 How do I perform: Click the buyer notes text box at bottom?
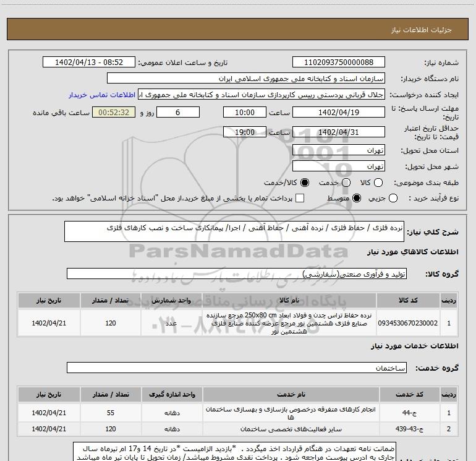tap(234, 452)
